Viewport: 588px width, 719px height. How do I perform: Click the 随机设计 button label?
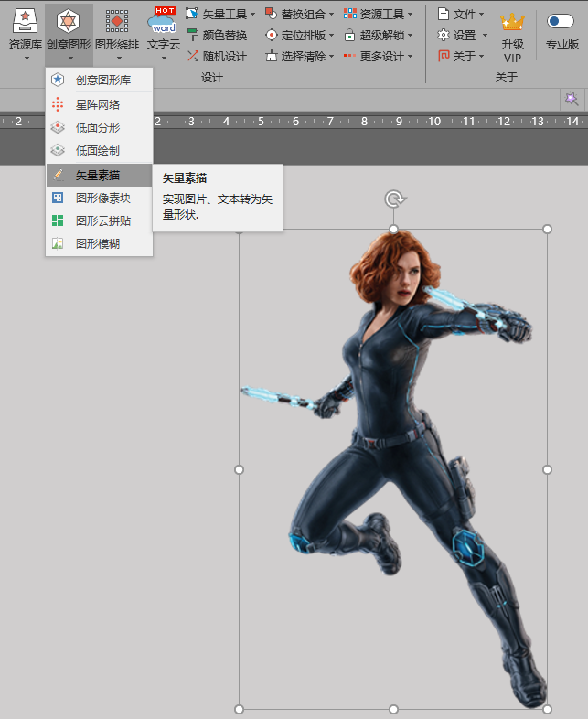225,57
